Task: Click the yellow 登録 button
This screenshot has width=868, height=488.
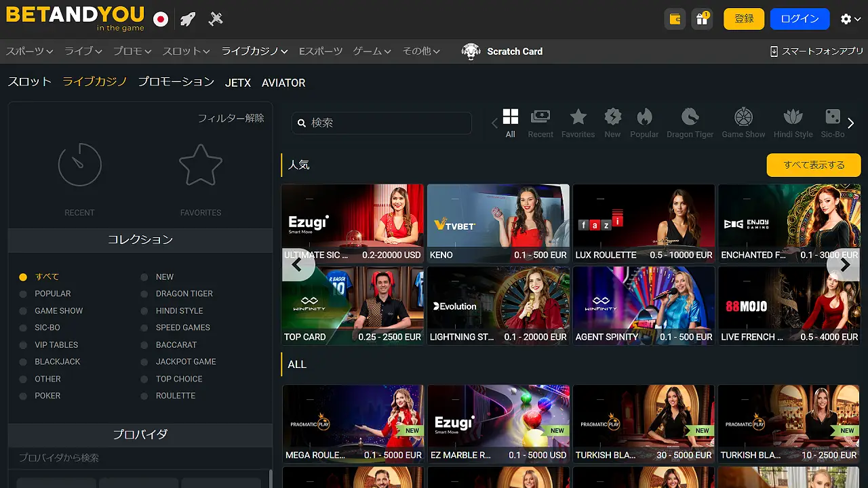Action: coord(744,19)
